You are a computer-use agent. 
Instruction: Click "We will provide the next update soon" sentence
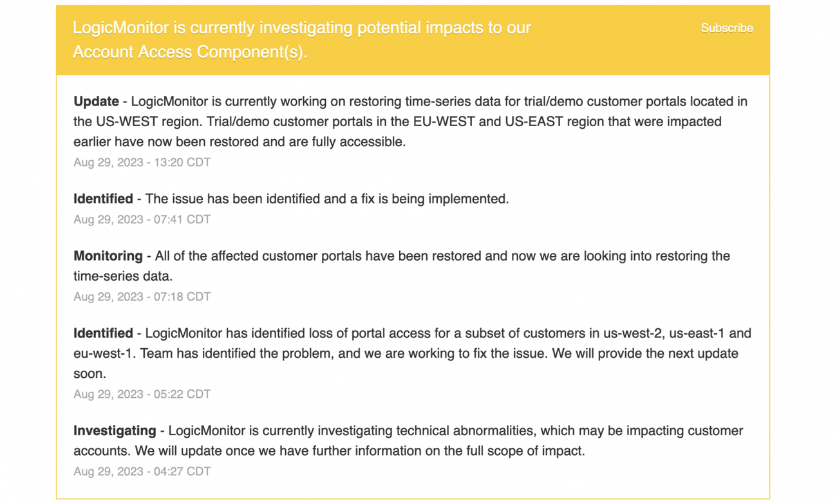pyautogui.click(x=579, y=353)
